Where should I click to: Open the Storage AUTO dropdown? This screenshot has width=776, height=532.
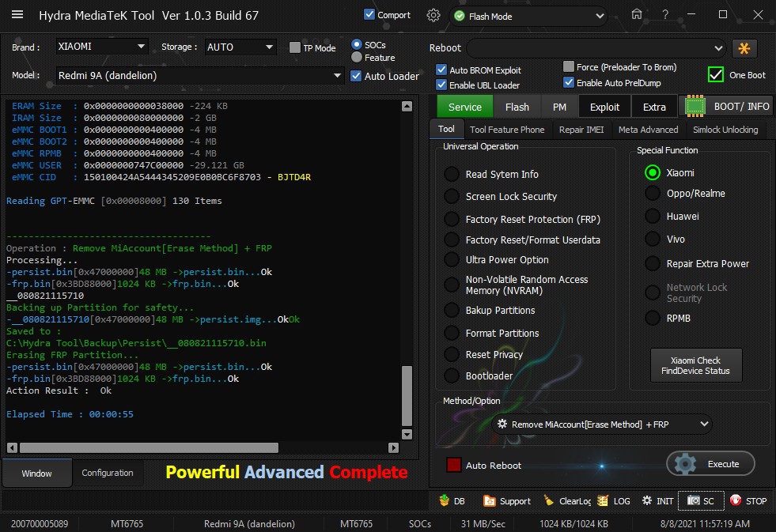[x=240, y=47]
